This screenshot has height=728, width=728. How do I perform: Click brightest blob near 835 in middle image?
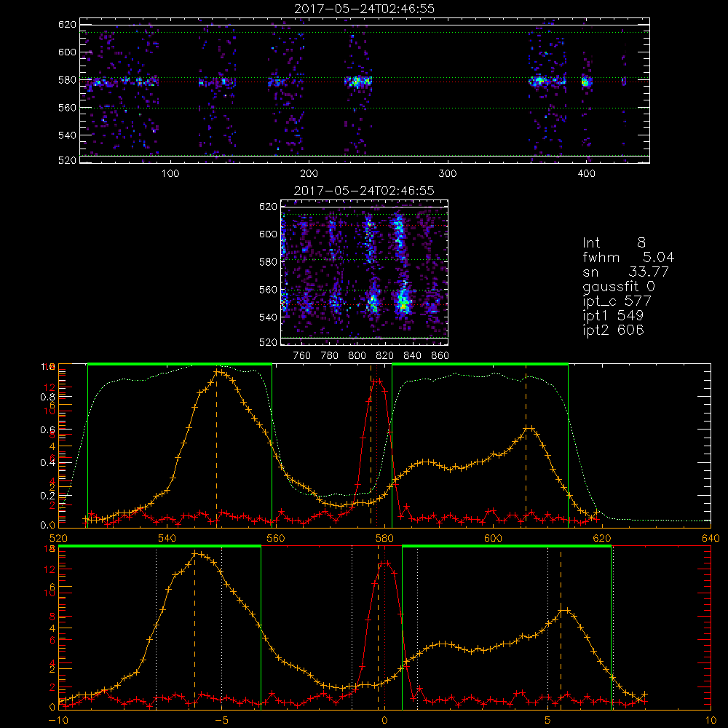point(403,303)
